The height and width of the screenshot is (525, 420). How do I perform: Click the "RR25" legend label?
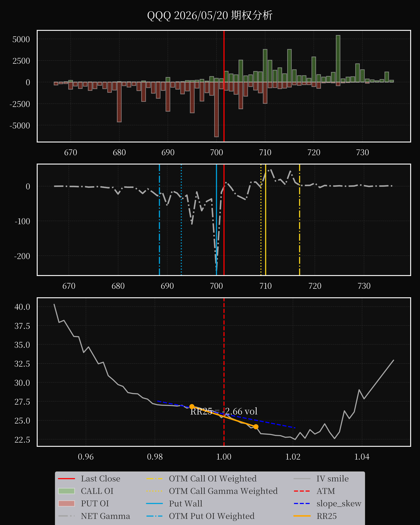pos(327,516)
